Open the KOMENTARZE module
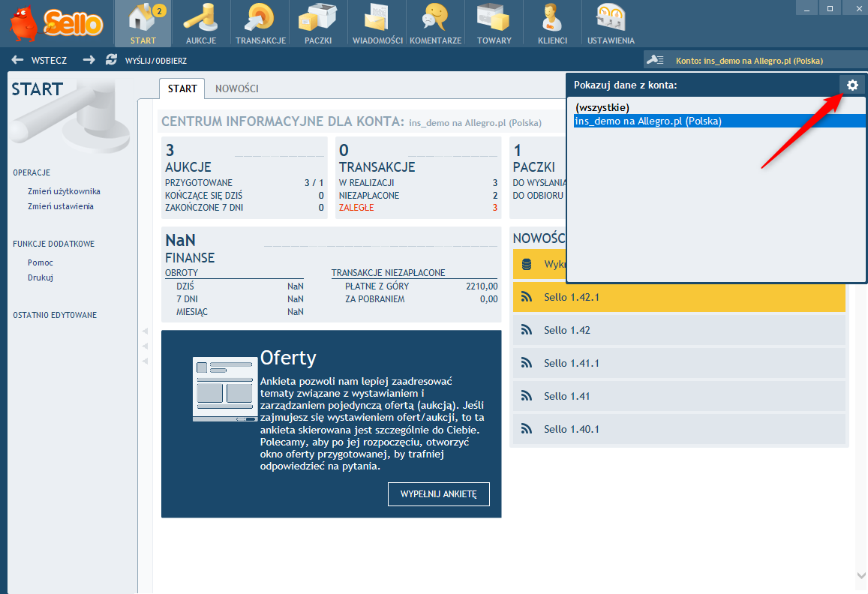The height and width of the screenshot is (594, 868). [436, 24]
